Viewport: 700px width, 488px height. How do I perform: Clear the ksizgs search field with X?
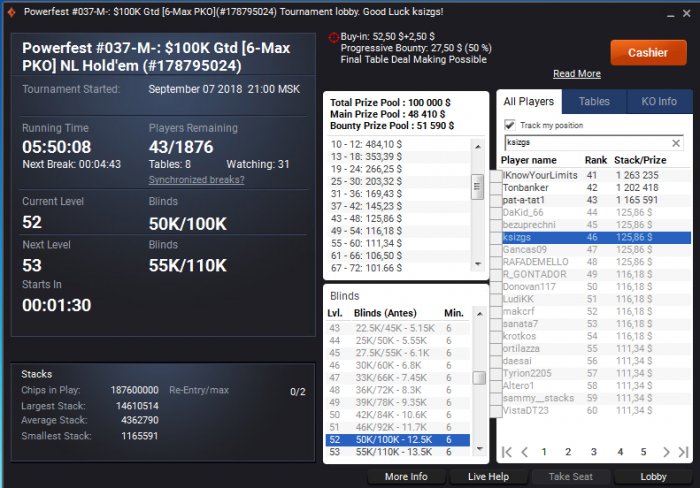point(675,143)
